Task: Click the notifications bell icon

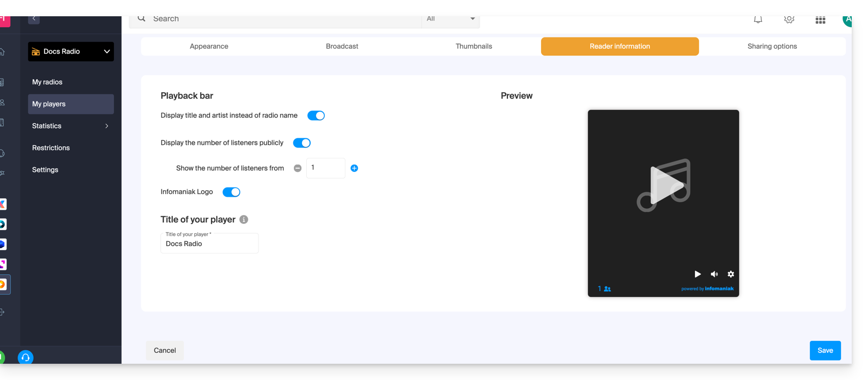Action: coord(758,20)
